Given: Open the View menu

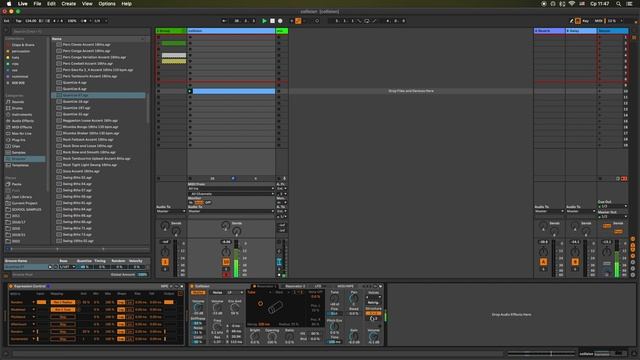Looking at the screenshot, I should point(87,4).
